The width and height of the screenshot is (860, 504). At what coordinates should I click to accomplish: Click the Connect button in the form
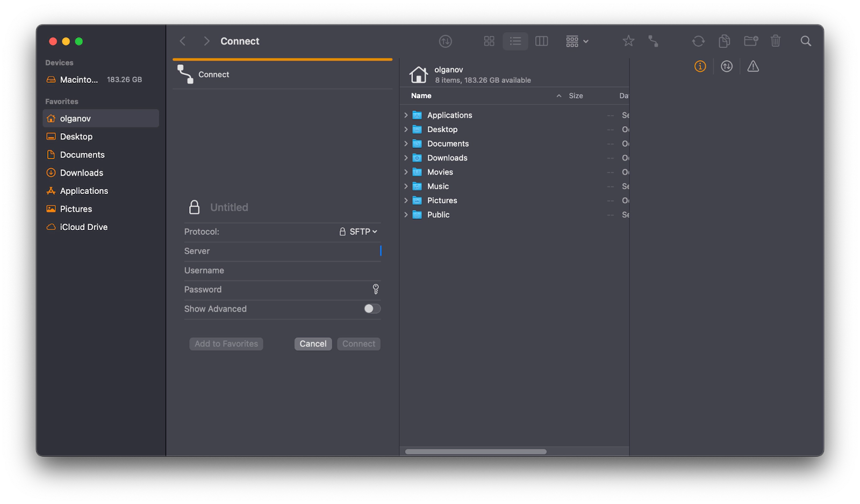(359, 344)
